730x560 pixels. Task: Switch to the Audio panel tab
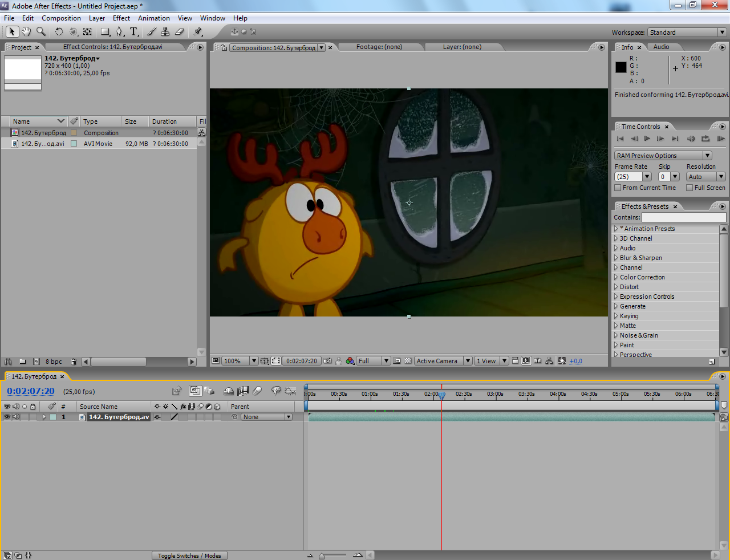coord(661,47)
